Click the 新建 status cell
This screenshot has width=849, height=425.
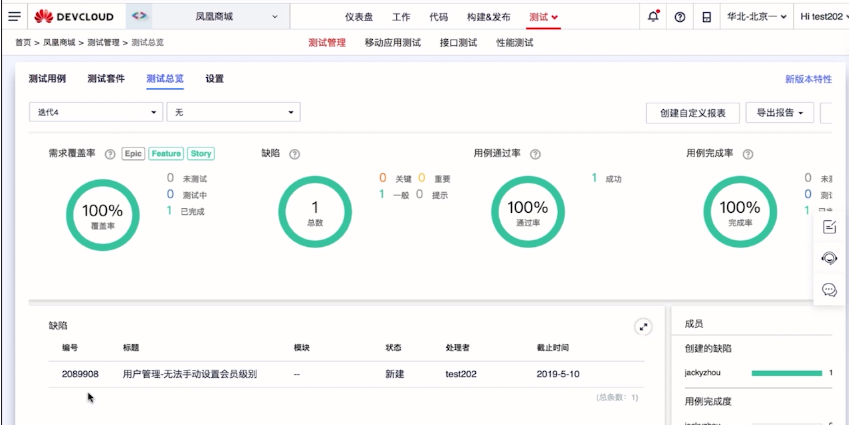pyautogui.click(x=394, y=374)
